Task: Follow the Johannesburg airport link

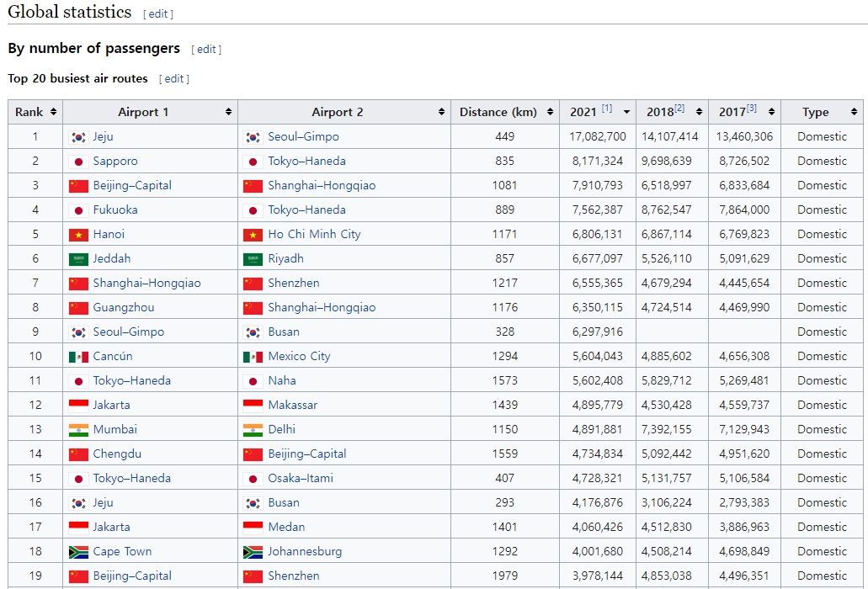Action: pos(305,552)
